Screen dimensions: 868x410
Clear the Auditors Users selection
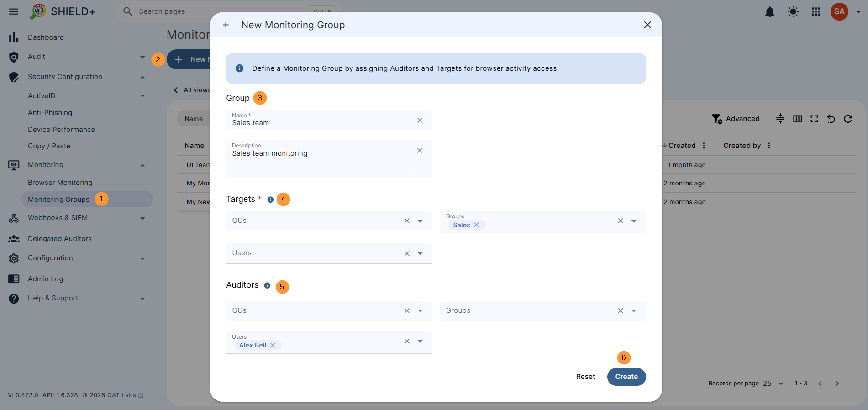(x=407, y=341)
